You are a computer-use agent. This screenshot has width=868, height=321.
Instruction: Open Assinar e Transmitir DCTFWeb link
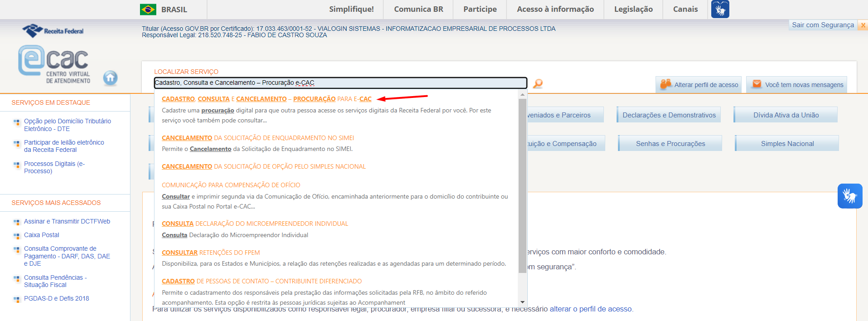click(x=67, y=221)
